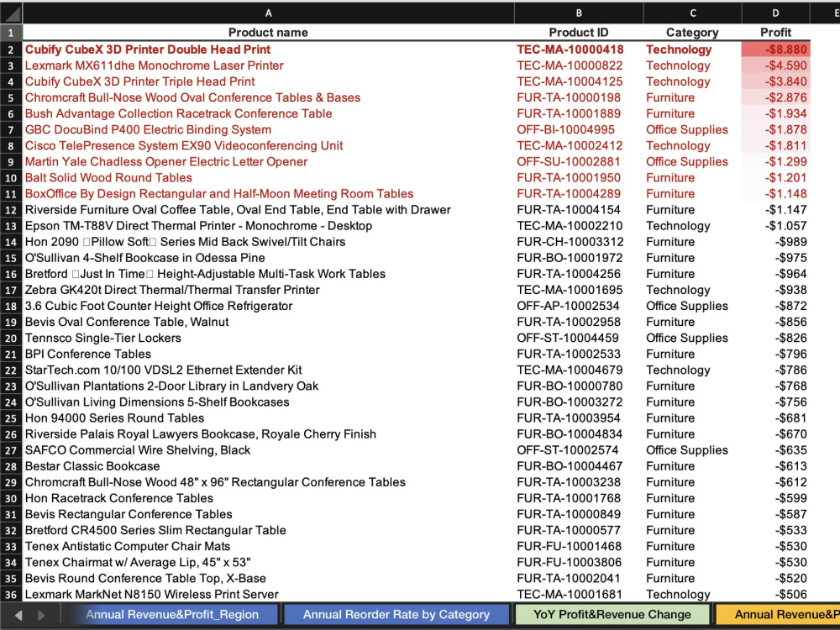Viewport: 840px width, 630px height.
Task: Select Bestar Classic Bookcase cell
Action: 269,466
